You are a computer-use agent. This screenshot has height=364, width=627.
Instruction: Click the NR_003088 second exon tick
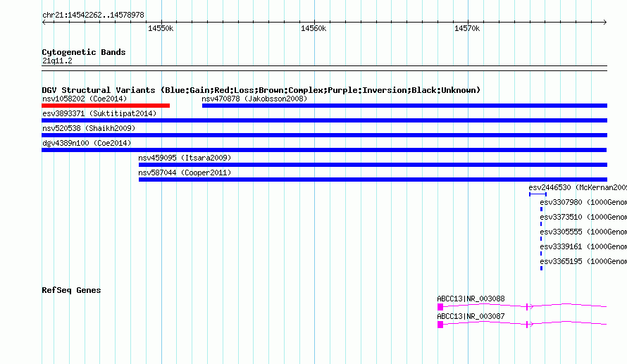click(528, 307)
